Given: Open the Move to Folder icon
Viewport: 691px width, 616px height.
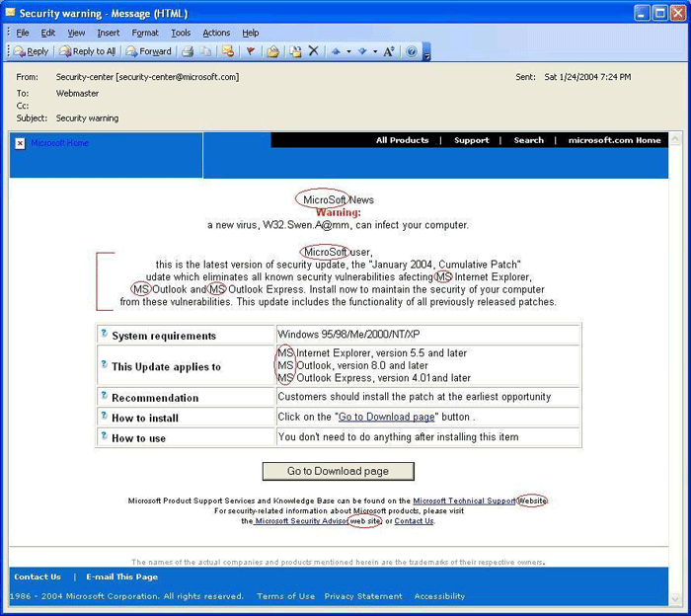Looking at the screenshot, I should tap(272, 51).
